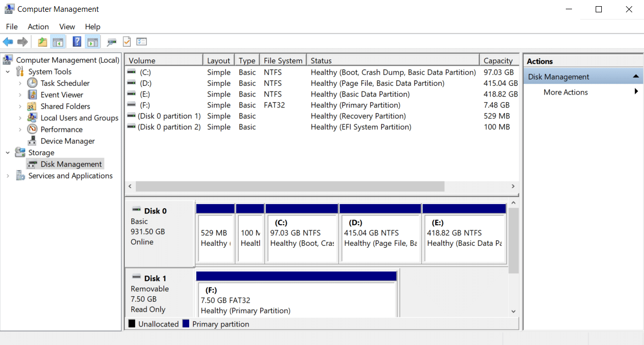Click the checklist toolbar icon
The width and height of the screenshot is (644, 345).
click(141, 42)
